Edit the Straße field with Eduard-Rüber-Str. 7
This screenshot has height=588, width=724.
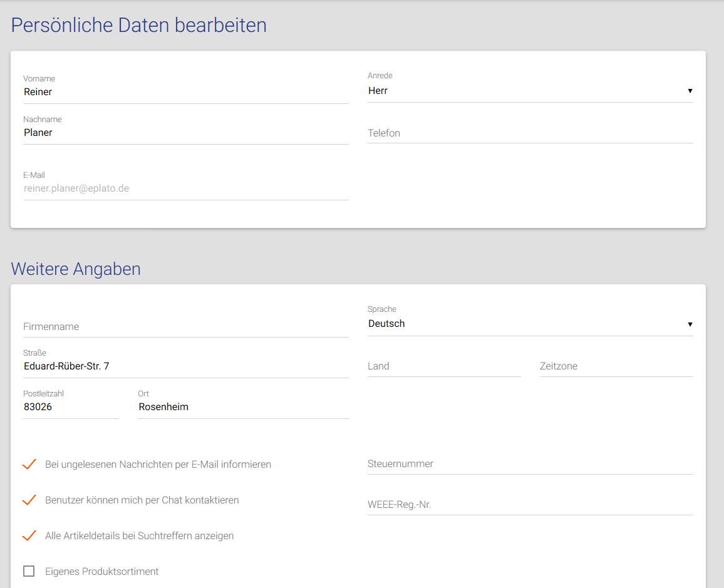click(x=185, y=366)
